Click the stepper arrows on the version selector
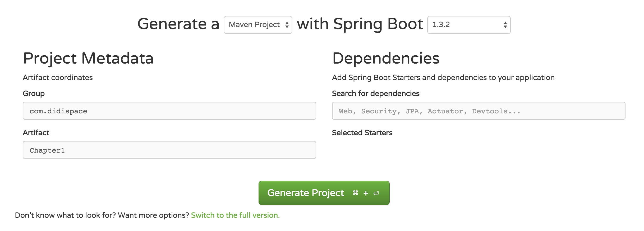This screenshot has height=231, width=644. pyautogui.click(x=505, y=25)
